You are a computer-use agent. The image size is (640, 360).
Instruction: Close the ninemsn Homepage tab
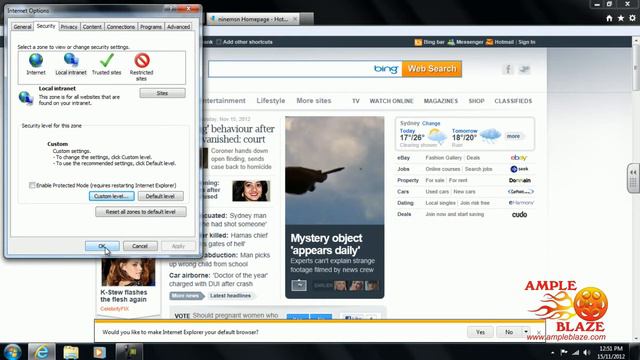(295, 19)
